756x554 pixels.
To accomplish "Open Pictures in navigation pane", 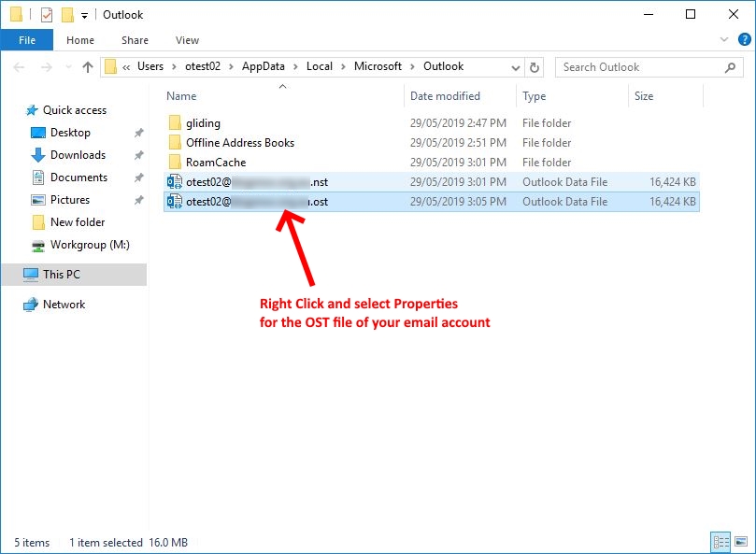I will pos(70,200).
